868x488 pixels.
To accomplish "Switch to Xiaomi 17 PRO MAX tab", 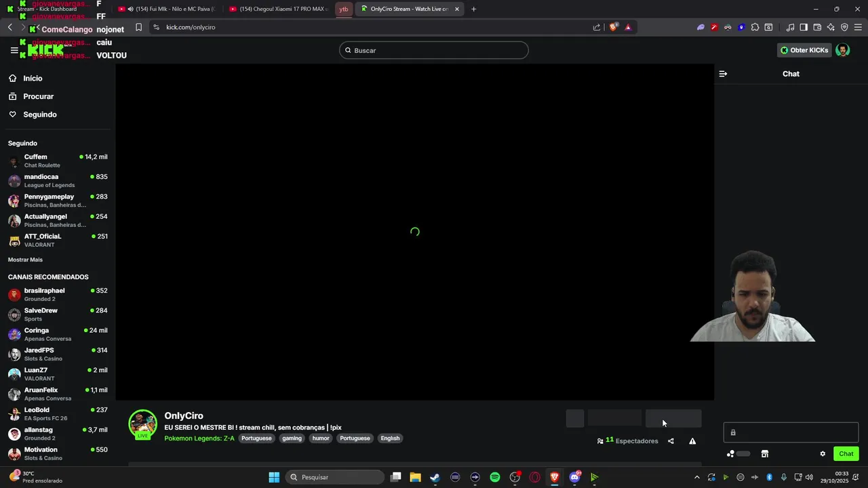I will coord(278,9).
